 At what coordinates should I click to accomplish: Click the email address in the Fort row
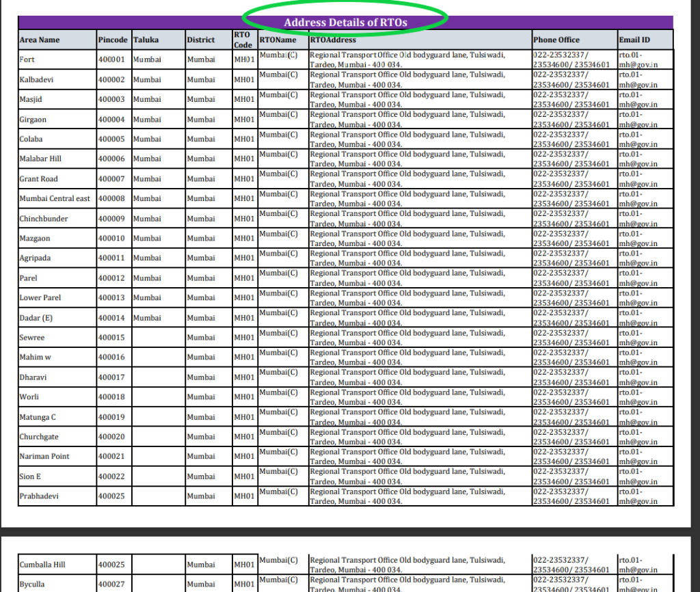pos(638,59)
